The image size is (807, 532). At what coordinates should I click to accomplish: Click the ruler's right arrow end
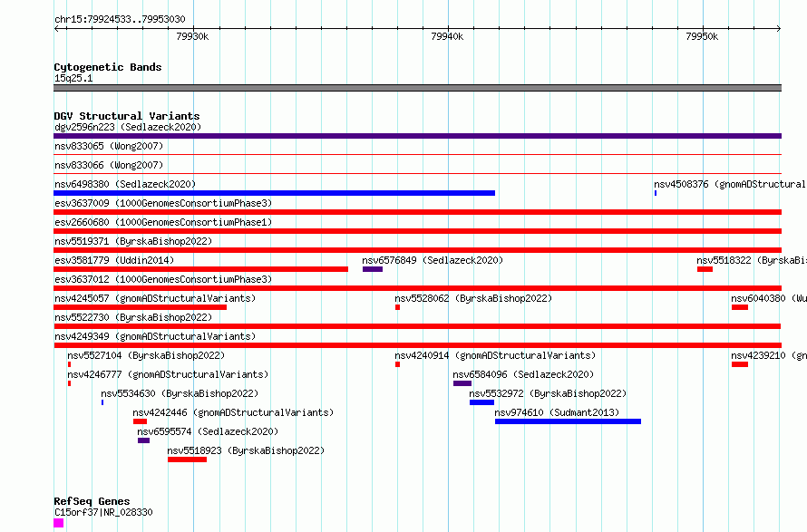(x=779, y=28)
